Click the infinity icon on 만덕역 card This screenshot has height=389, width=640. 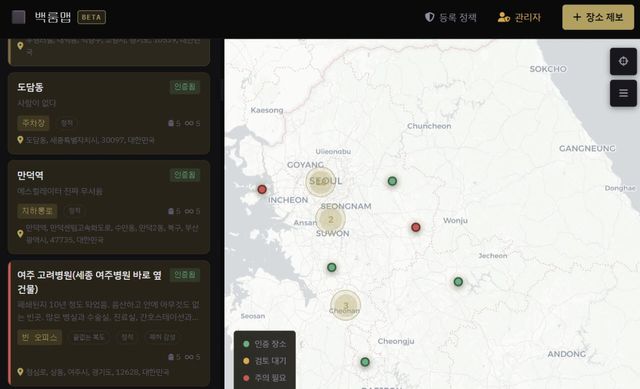189,211
